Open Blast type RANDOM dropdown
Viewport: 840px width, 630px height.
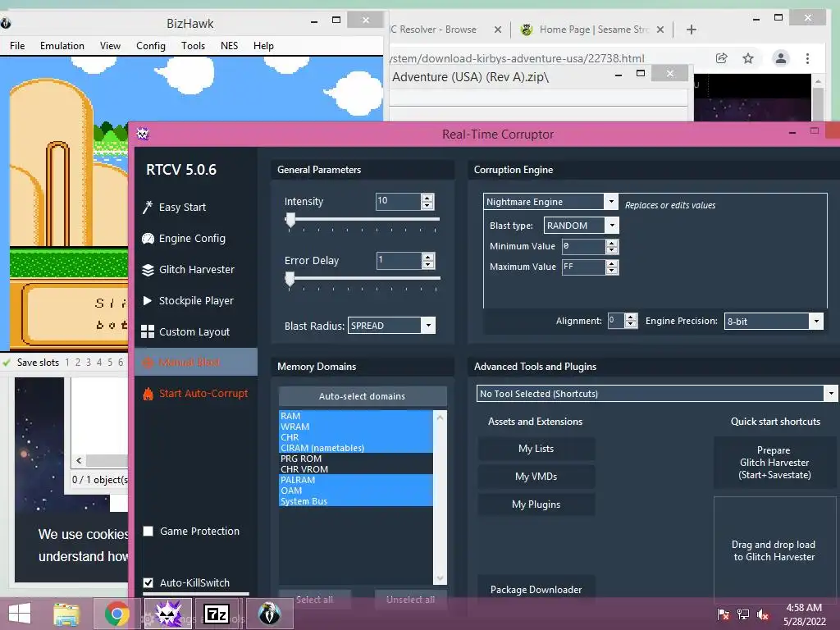coord(612,225)
